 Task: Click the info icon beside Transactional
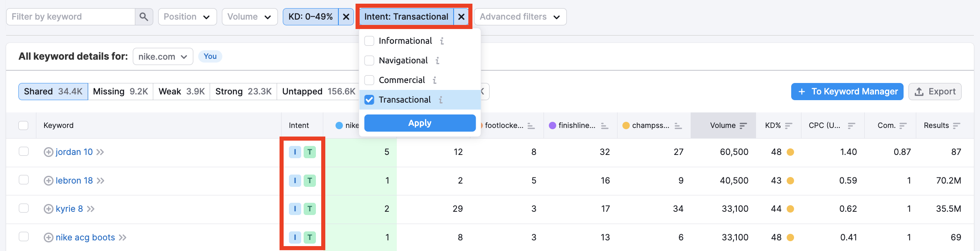(441, 100)
